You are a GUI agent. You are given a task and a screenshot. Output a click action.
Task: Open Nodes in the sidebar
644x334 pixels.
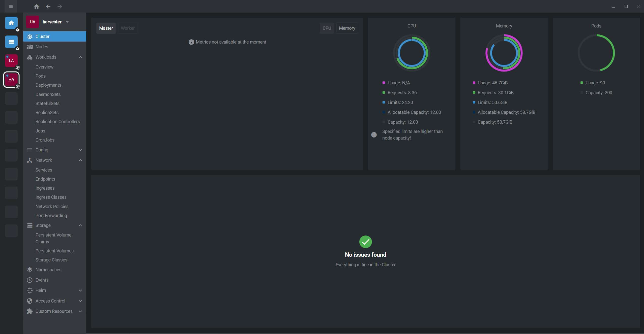coord(42,47)
